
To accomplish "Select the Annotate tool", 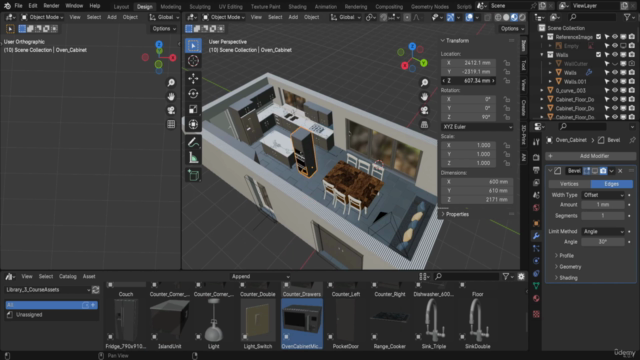I will point(193,142).
